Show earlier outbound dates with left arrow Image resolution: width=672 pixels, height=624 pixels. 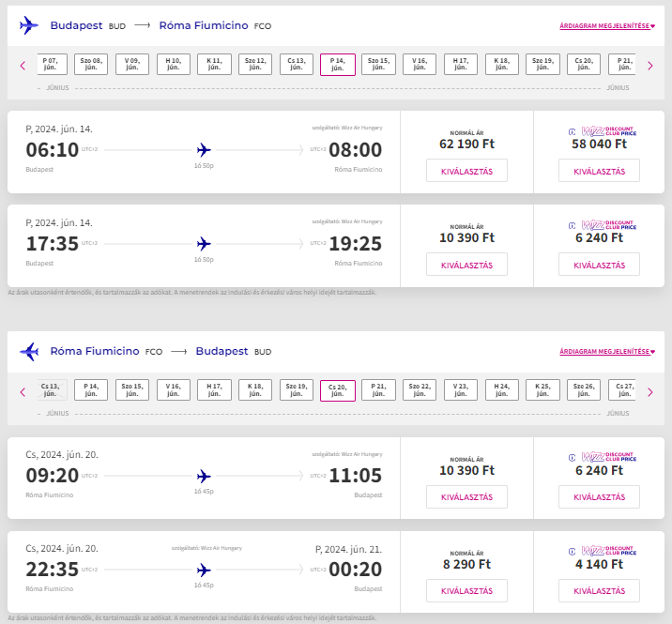pyautogui.click(x=23, y=66)
